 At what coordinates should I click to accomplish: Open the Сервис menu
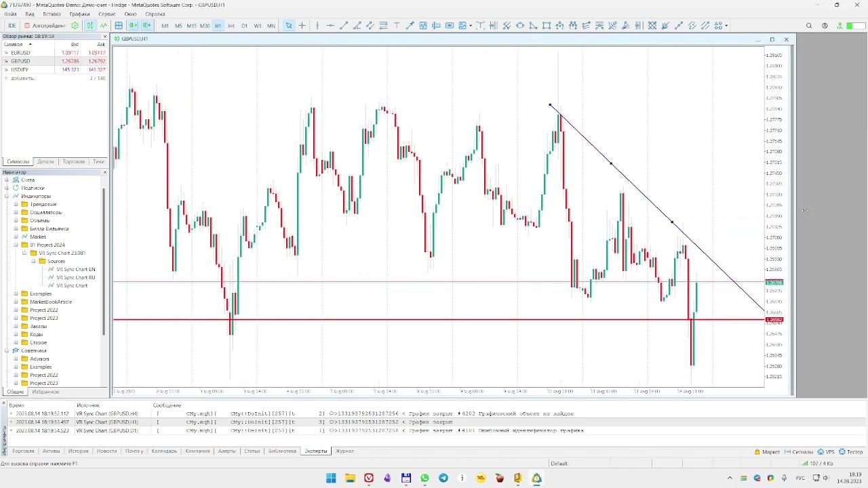coord(106,14)
